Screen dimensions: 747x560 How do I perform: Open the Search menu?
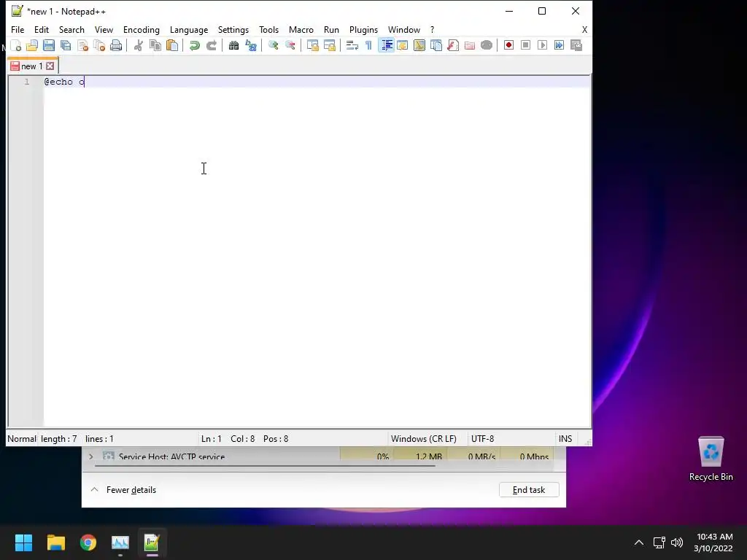point(71,29)
